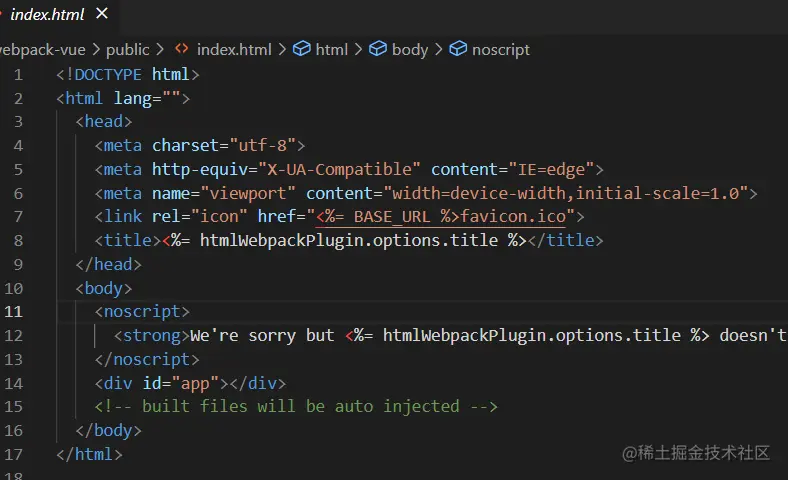The width and height of the screenshot is (788, 480).
Task: Select the noscript breadcrumb label
Action: coord(501,49)
